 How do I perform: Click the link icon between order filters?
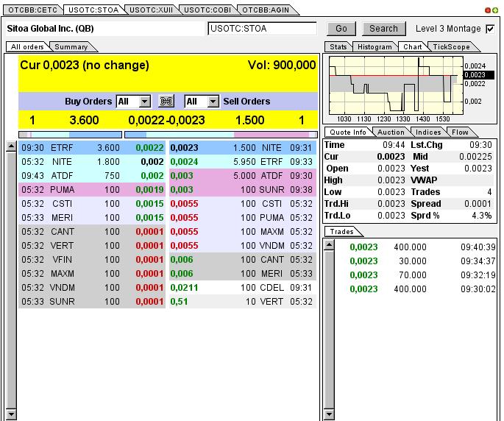[x=166, y=102]
